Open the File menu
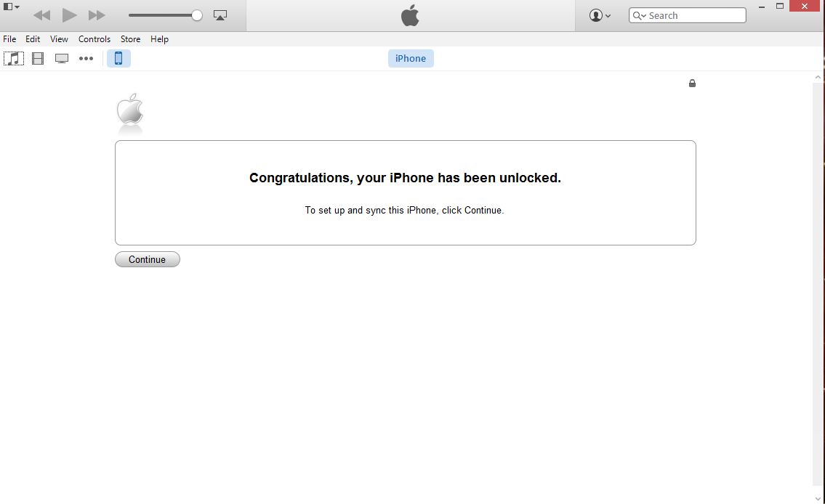825x504 pixels. click(9, 39)
